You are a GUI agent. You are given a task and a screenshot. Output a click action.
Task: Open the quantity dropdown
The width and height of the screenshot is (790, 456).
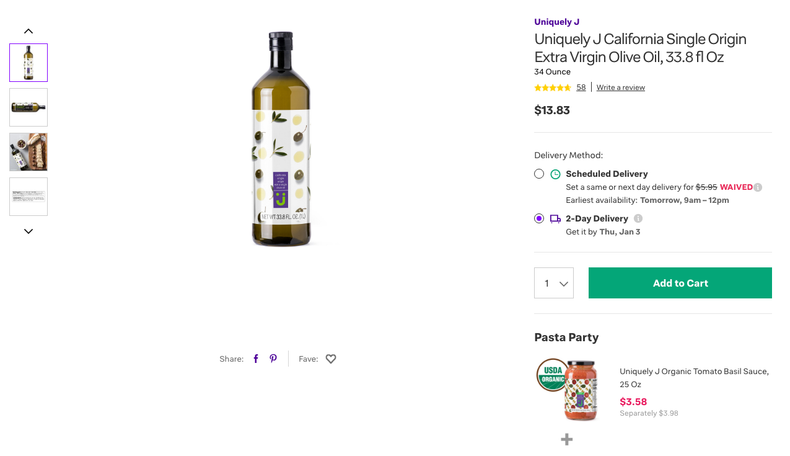tap(554, 283)
